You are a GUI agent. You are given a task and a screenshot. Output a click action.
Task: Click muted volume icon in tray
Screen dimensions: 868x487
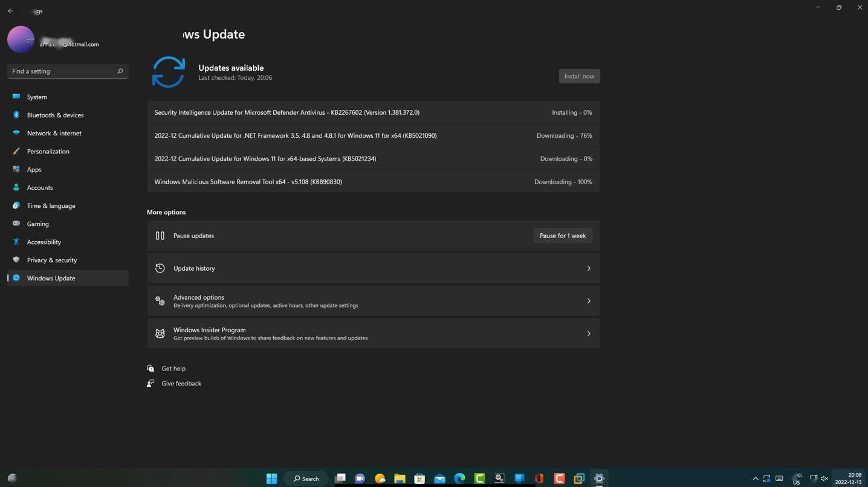[x=824, y=479]
